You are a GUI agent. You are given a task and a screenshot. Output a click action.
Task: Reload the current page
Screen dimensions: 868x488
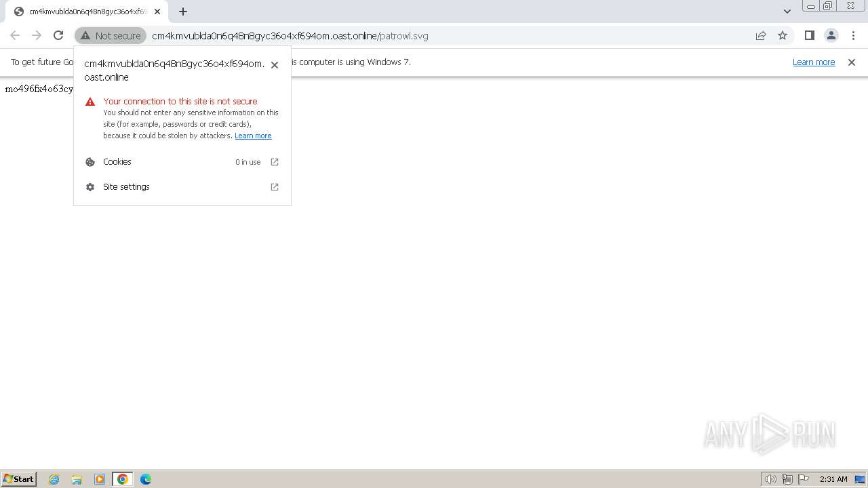(58, 35)
